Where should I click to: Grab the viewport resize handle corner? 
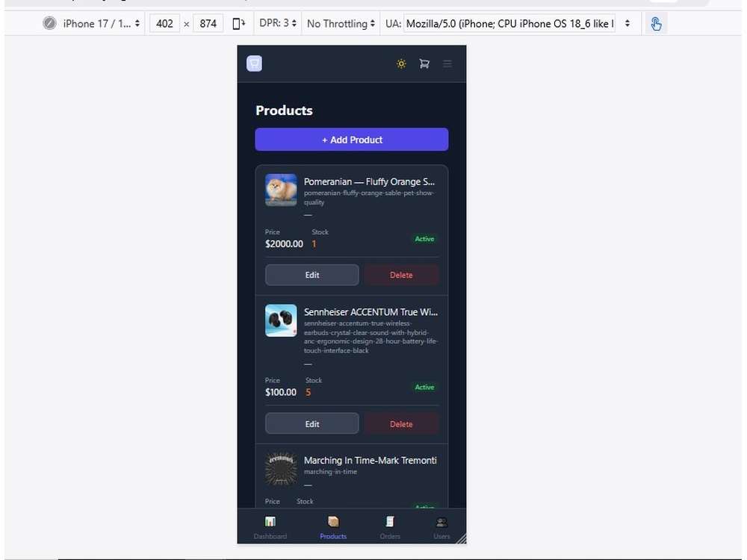461,538
